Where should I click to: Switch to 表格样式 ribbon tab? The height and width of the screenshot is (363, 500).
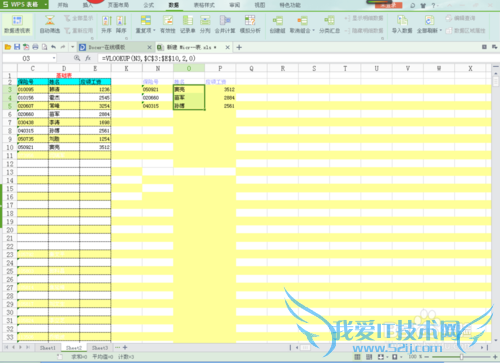pyautogui.click(x=204, y=5)
